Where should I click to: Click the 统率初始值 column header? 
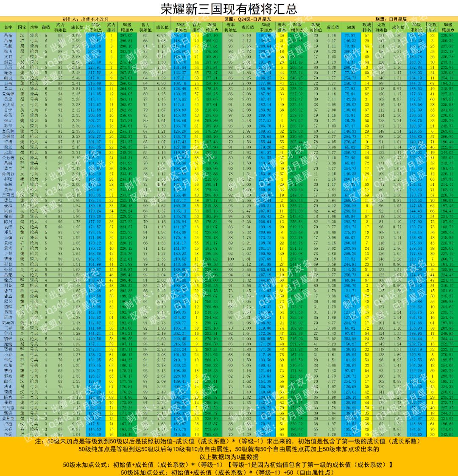click(231, 27)
